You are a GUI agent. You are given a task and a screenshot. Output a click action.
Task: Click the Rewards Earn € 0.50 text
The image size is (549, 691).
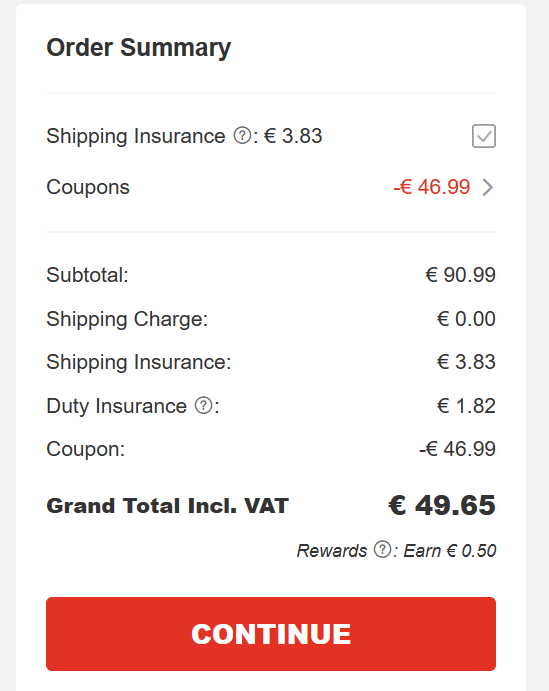point(450,550)
